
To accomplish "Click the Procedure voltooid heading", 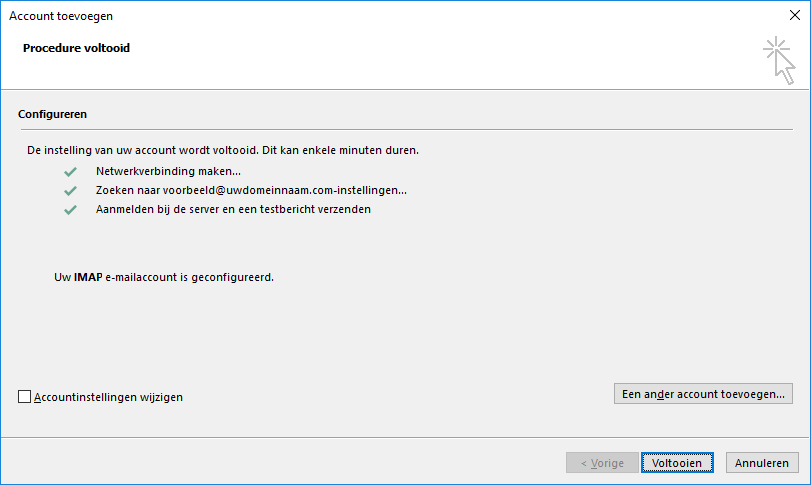I will pyautogui.click(x=77, y=48).
